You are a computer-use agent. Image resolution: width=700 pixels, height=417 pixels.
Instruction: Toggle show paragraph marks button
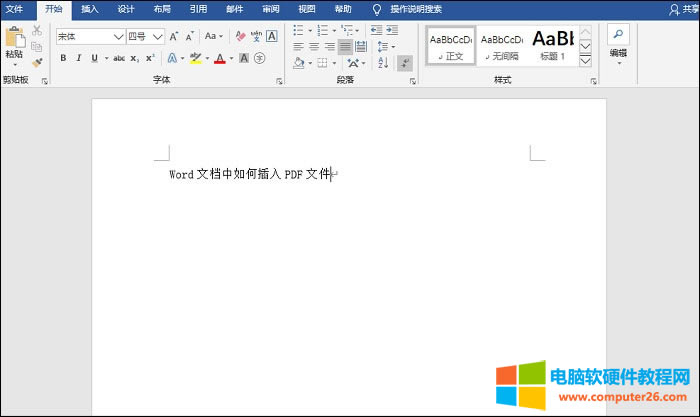coord(405,62)
